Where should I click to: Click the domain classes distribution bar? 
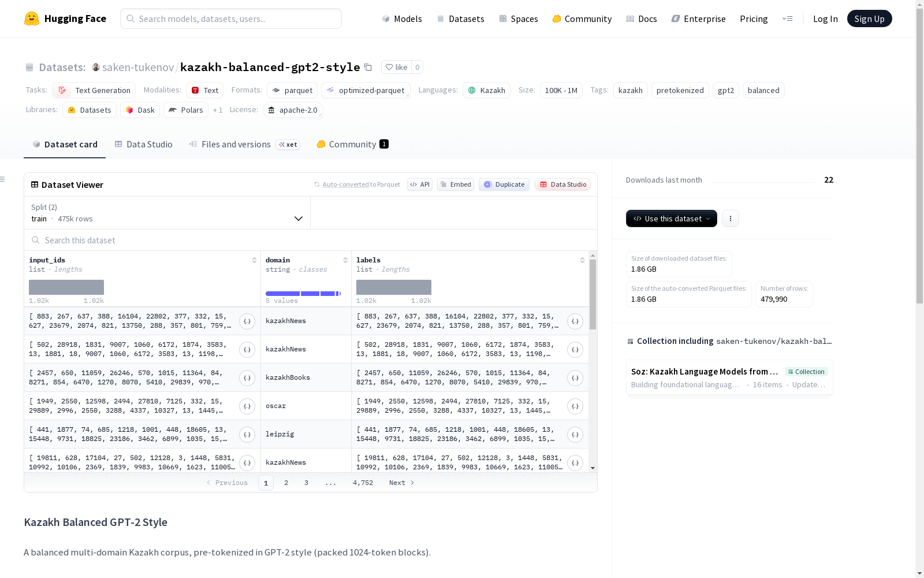pyautogui.click(x=303, y=294)
